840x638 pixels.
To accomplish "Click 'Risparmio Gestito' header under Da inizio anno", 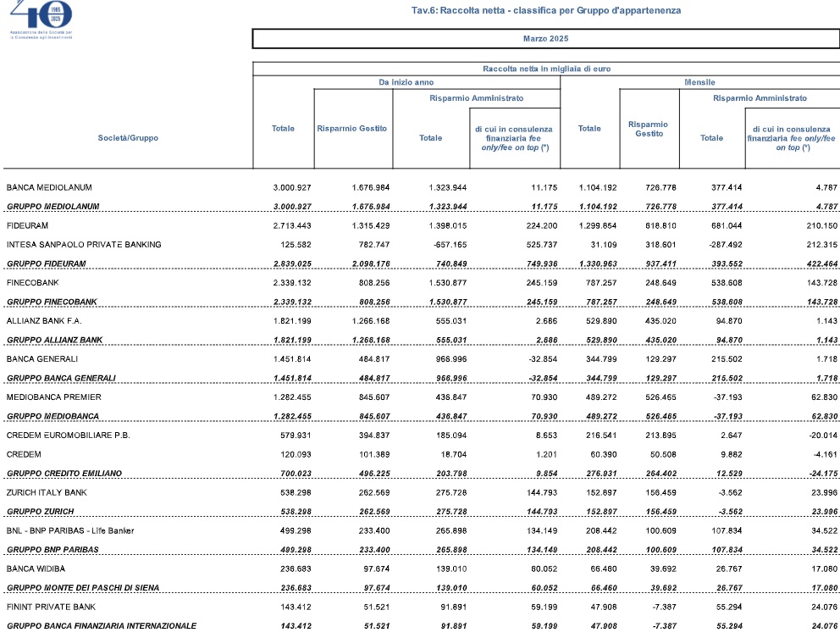I will (x=352, y=129).
